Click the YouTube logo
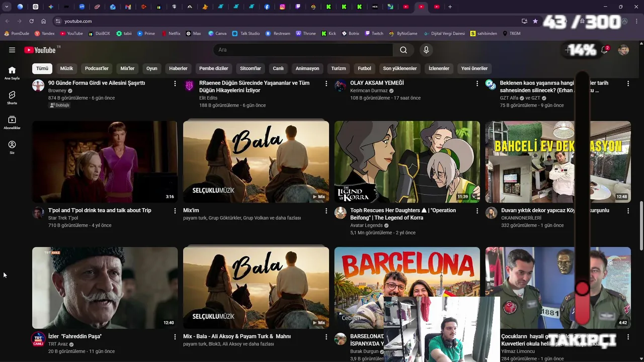Viewport: 644px width, 362px height. point(40,50)
